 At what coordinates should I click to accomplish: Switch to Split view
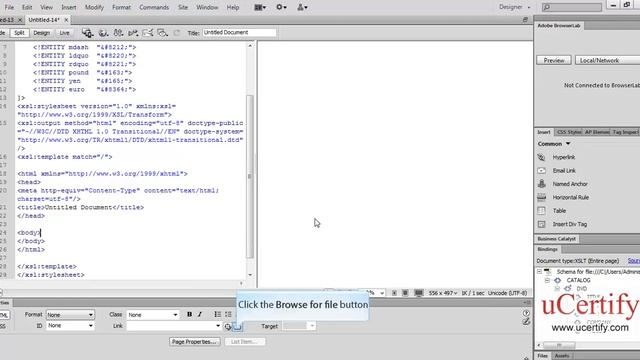19,33
